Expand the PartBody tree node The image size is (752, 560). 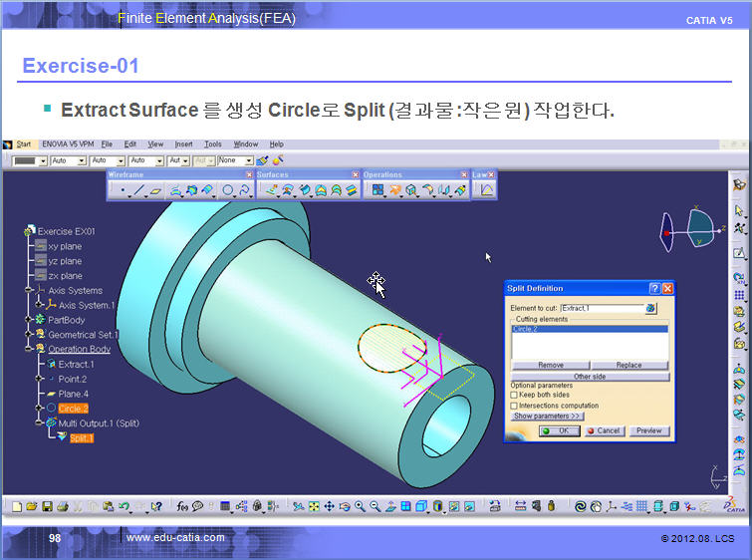coord(28,320)
